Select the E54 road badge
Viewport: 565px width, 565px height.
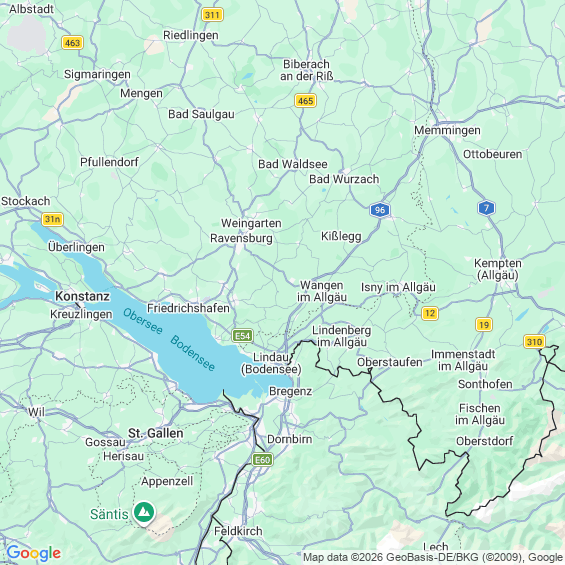click(243, 336)
